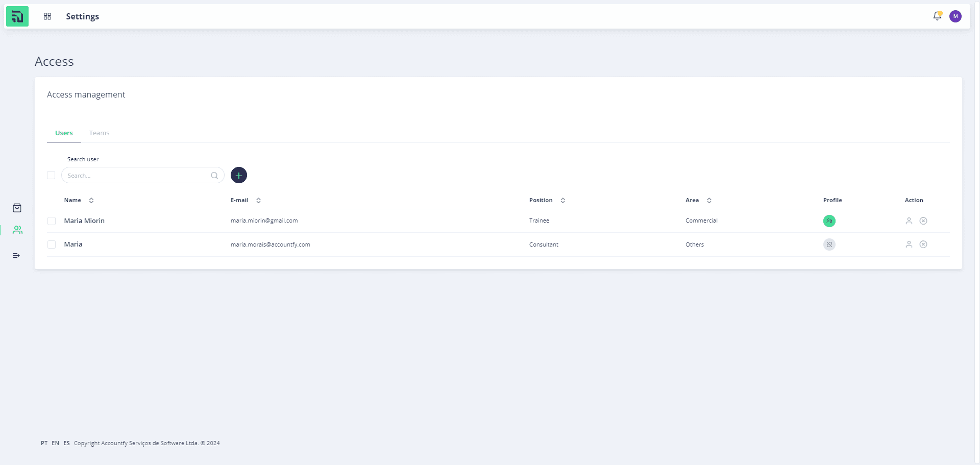Open the users sidebar icon
Image resolution: width=980 pixels, height=465 pixels.
pyautogui.click(x=17, y=230)
